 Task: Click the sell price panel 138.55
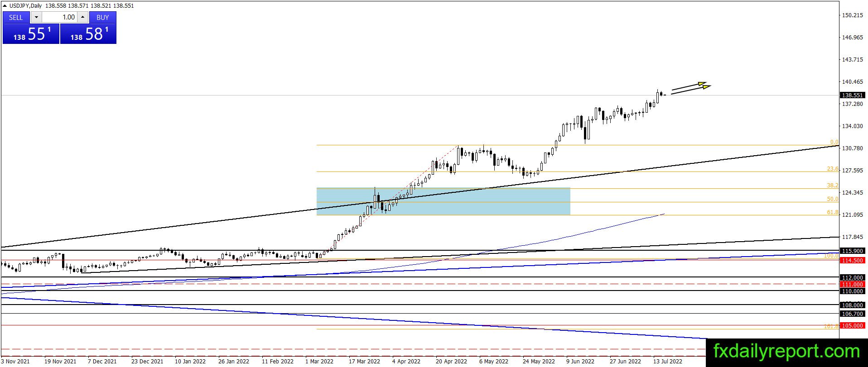point(31,34)
